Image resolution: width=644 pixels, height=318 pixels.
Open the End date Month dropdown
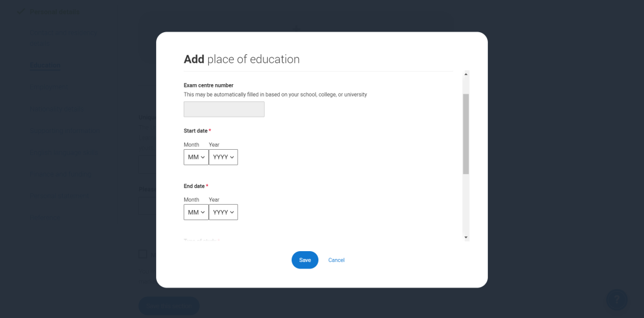click(196, 212)
